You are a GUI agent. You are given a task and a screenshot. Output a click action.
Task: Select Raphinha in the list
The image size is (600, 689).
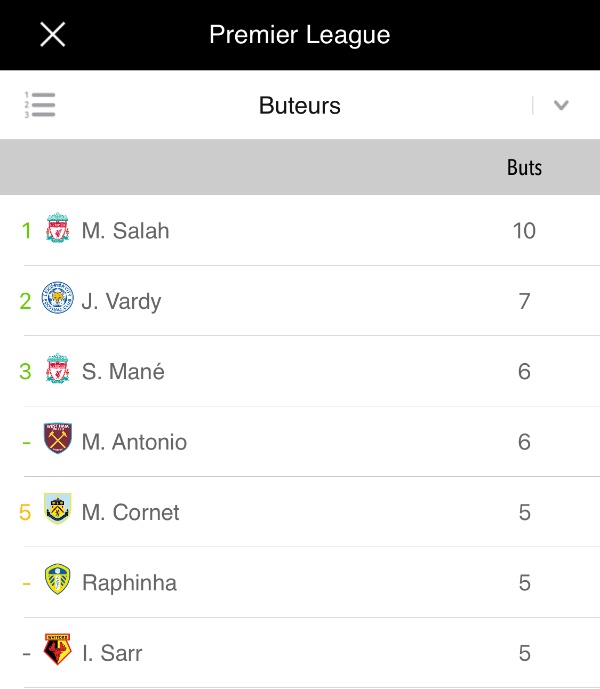coord(130,583)
